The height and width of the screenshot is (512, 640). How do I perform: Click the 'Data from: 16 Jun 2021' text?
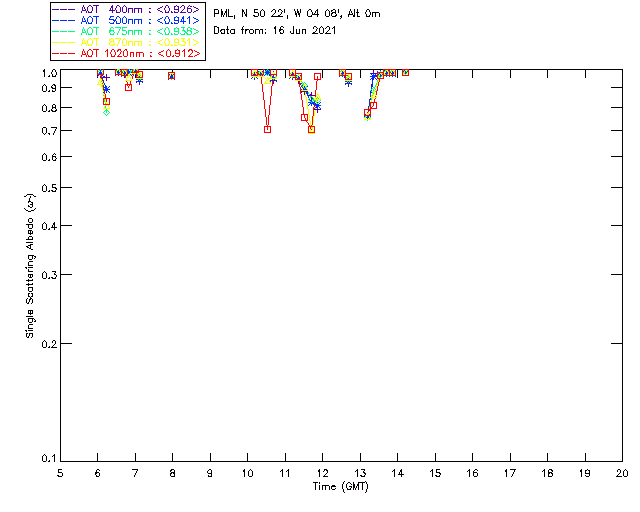click(x=275, y=31)
